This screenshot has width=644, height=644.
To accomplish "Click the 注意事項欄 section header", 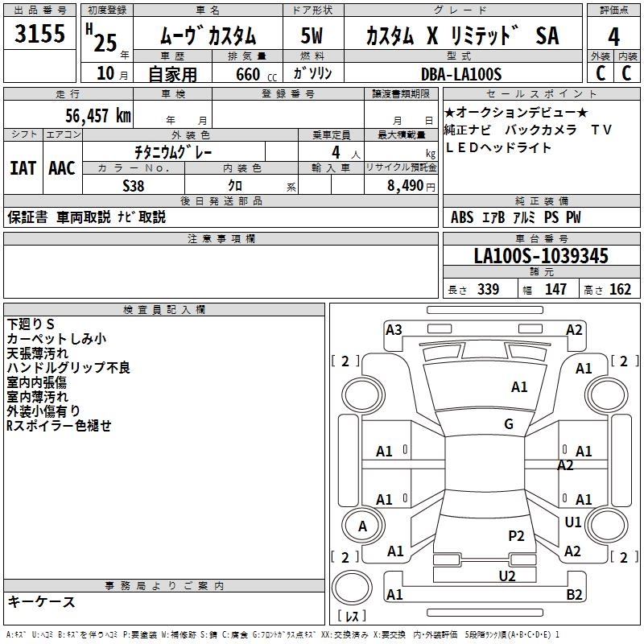I will [221, 238].
